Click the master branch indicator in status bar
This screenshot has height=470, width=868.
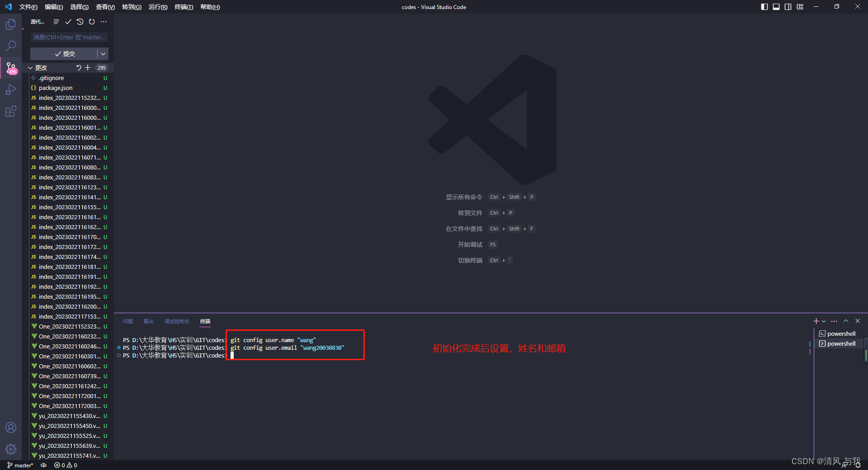[x=20, y=465]
